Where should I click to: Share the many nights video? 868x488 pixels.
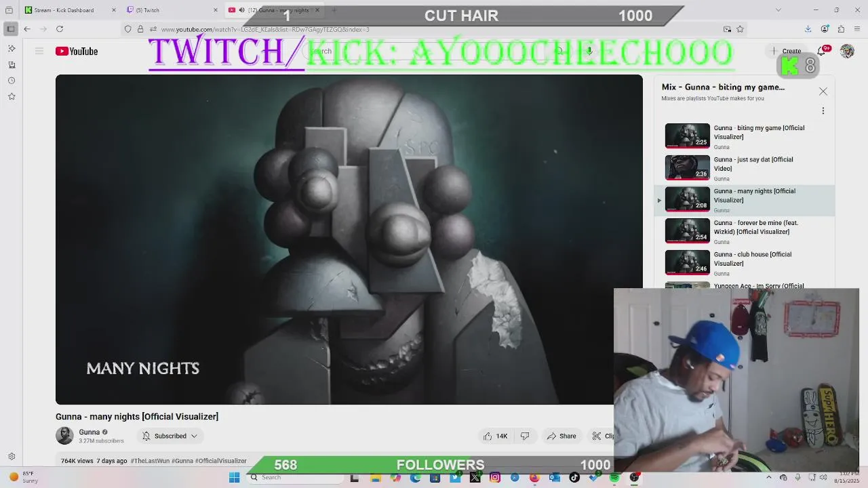561,436
